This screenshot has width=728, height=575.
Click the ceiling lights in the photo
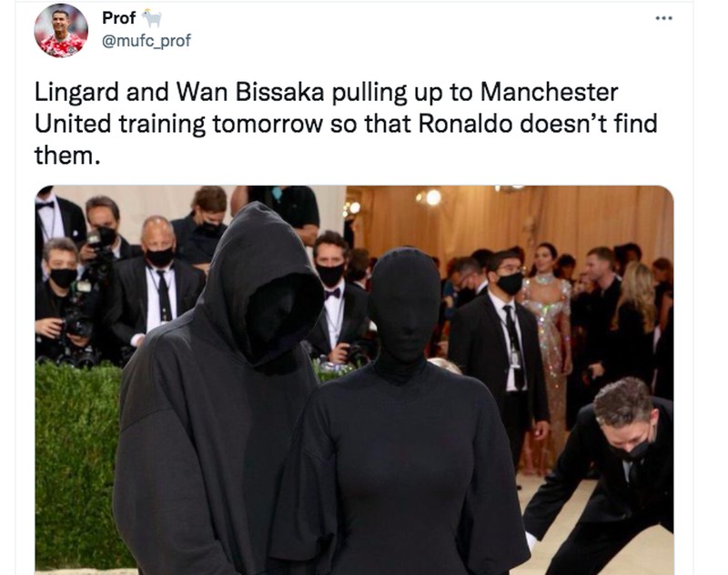(x=430, y=197)
